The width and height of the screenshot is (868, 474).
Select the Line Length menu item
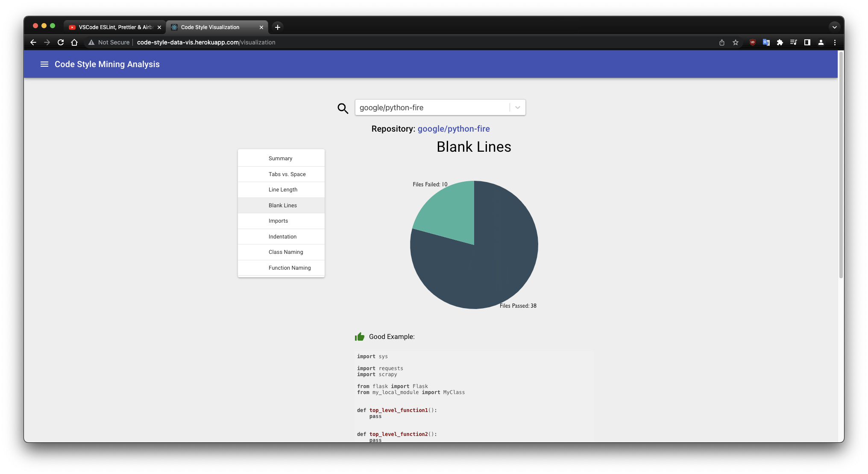[283, 189]
